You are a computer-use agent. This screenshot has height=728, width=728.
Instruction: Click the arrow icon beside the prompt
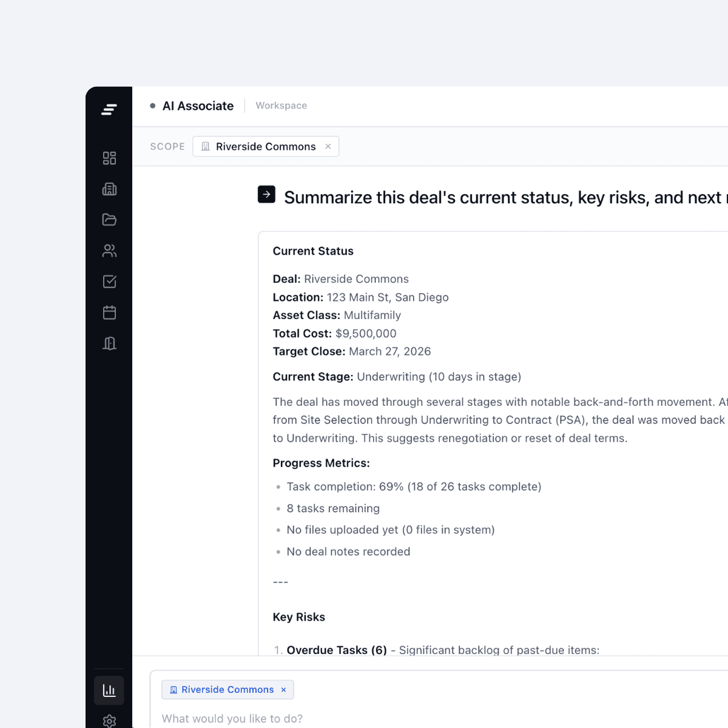click(266, 195)
